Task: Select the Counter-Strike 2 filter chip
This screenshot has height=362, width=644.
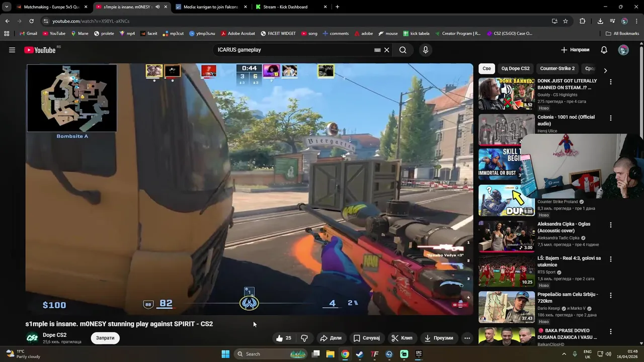Action: pos(557,68)
